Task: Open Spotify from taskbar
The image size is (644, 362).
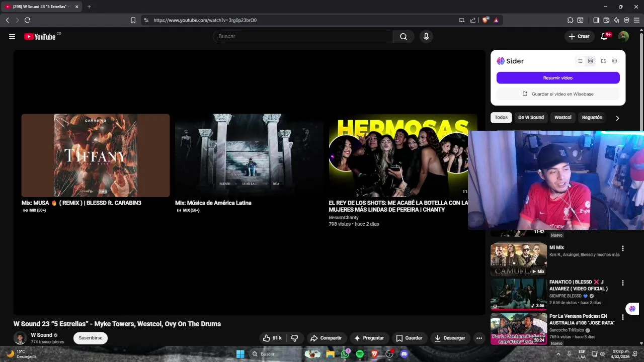Action: (360, 354)
